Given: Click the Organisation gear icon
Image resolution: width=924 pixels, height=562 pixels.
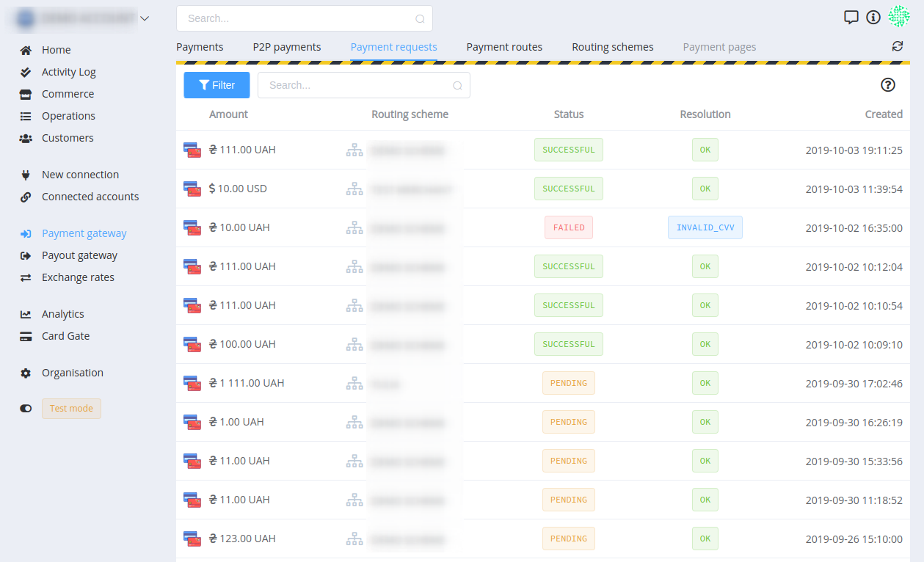Looking at the screenshot, I should tap(26, 373).
